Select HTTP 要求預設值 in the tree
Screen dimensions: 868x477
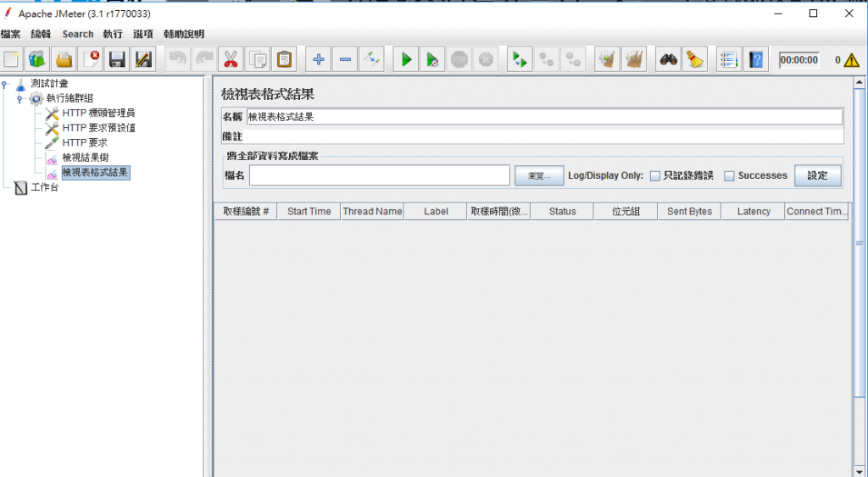click(99, 128)
